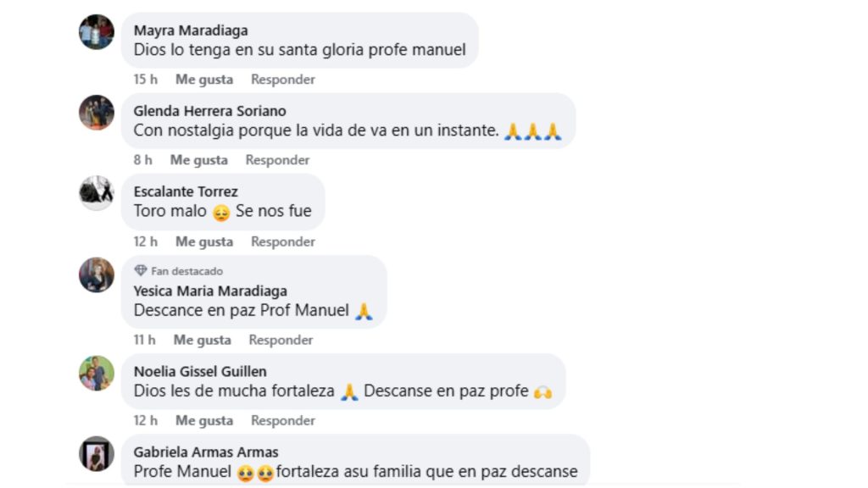This screenshot has height=488, width=868.
Task: Click Me gusta on Mayra's comment
Action: tap(203, 79)
